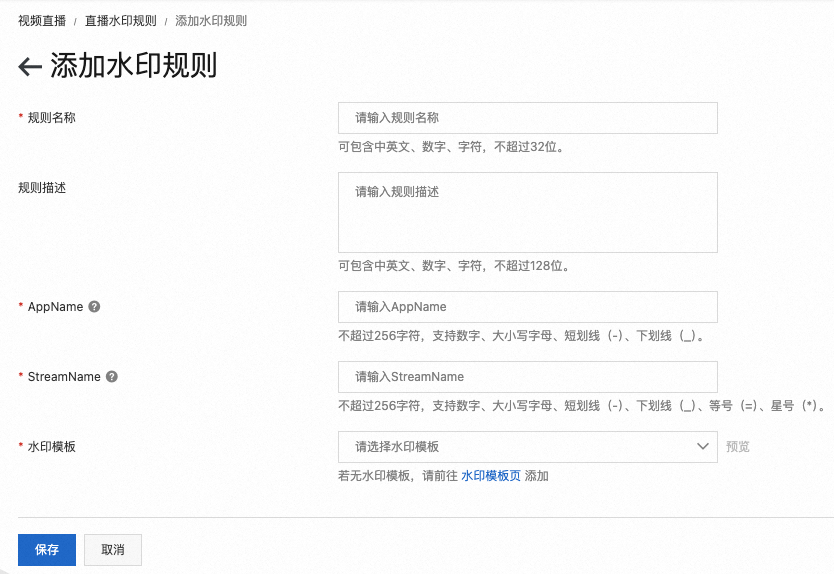This screenshot has height=574, width=834.
Task: Go to 直播水印规则 in the breadcrumb
Action: click(121, 21)
